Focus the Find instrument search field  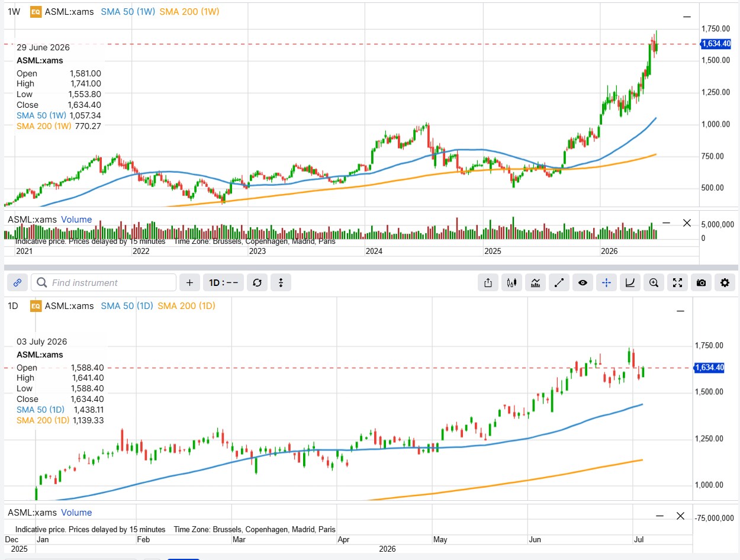[104, 283]
